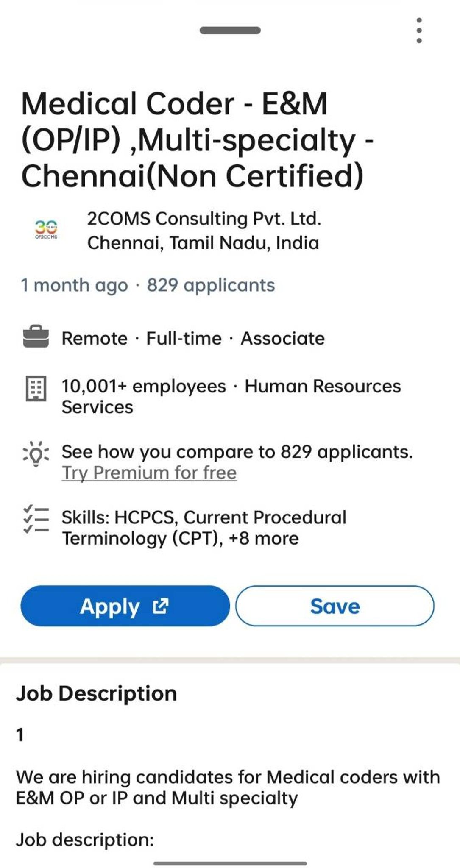Tap the Job Description heading
The height and width of the screenshot is (868, 460).
tap(96, 694)
